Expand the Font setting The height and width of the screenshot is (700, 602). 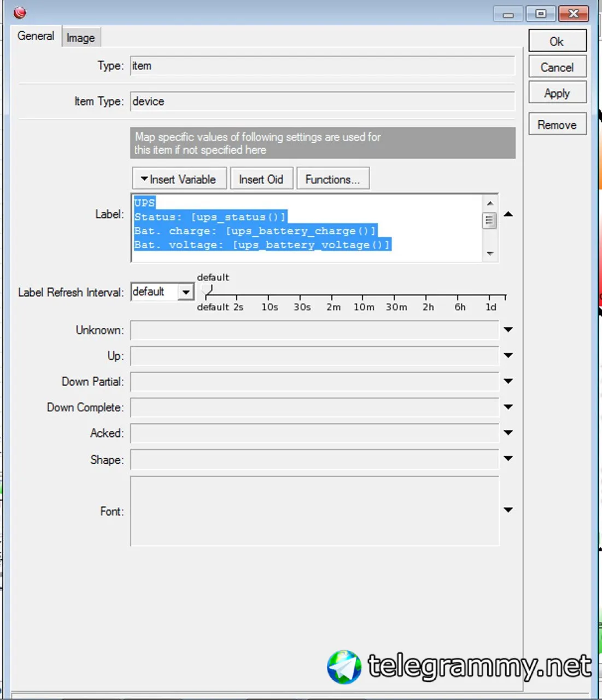click(508, 510)
